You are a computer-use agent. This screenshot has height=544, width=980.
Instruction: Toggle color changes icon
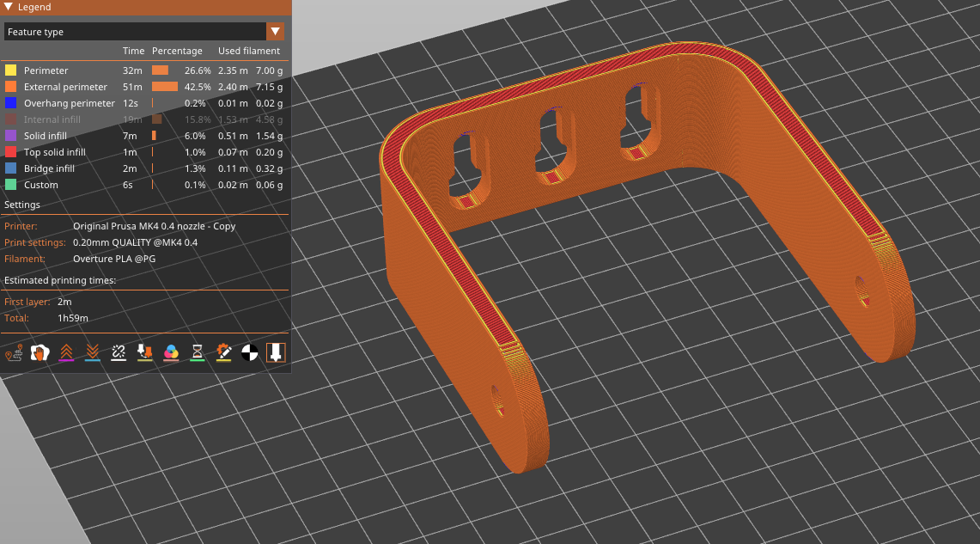tap(172, 352)
